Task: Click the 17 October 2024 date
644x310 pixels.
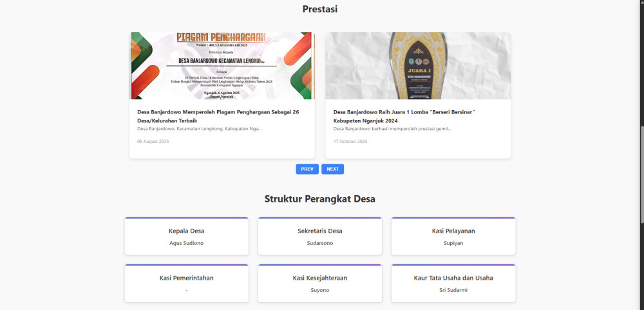Action: [350, 141]
